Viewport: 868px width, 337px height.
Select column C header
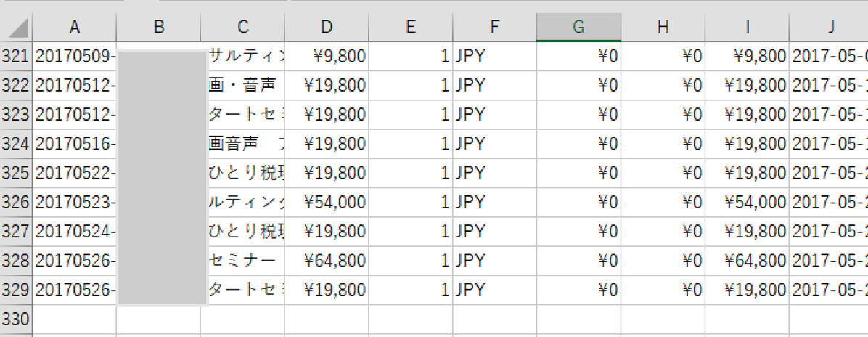tap(243, 27)
